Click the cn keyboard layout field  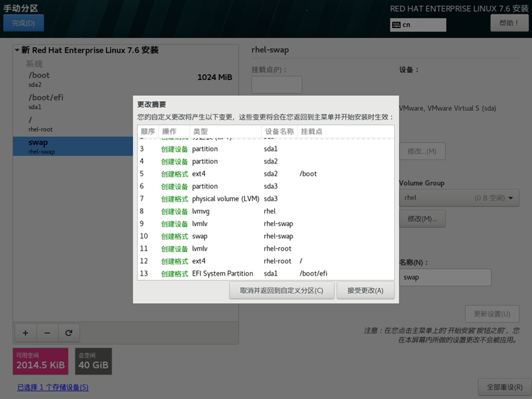click(x=418, y=25)
